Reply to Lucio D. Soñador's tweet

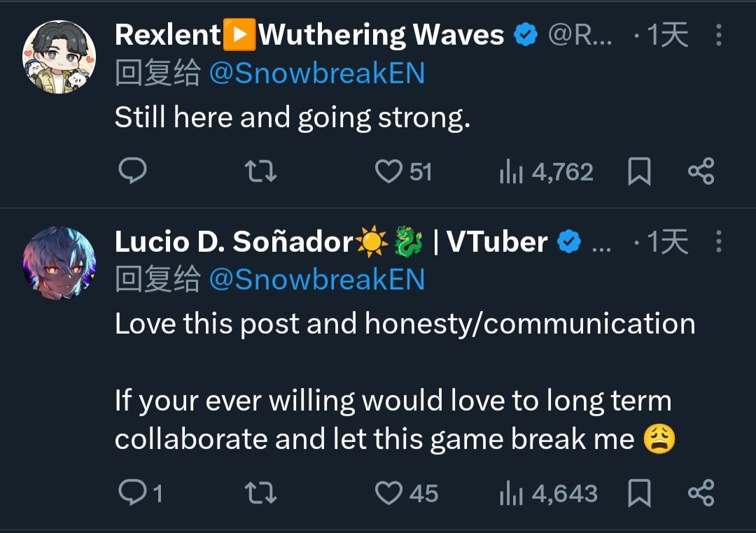pos(132,493)
